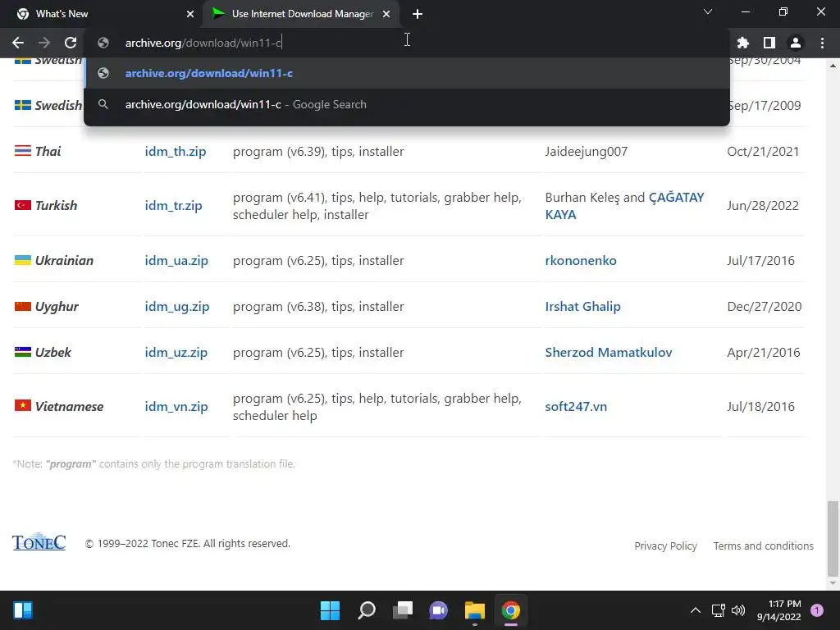The image size is (840, 630).
Task: Visit the soft247.vn link
Action: click(576, 407)
